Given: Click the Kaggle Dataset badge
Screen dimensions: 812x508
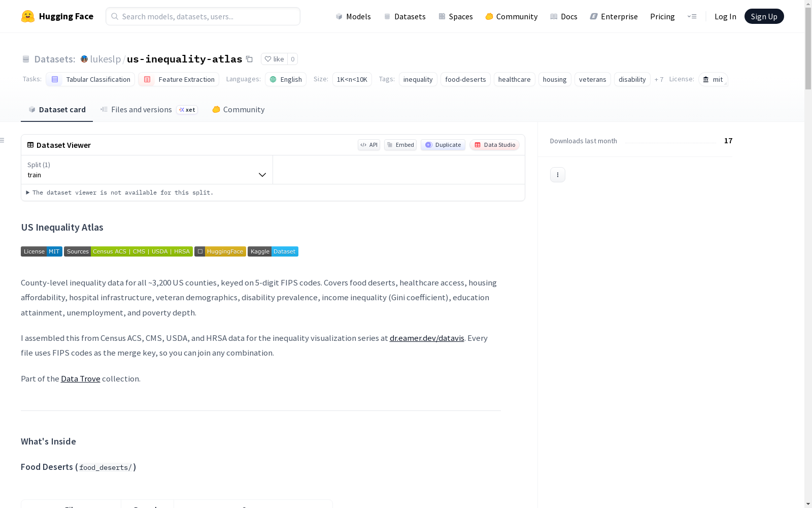Looking at the screenshot, I should tap(273, 251).
